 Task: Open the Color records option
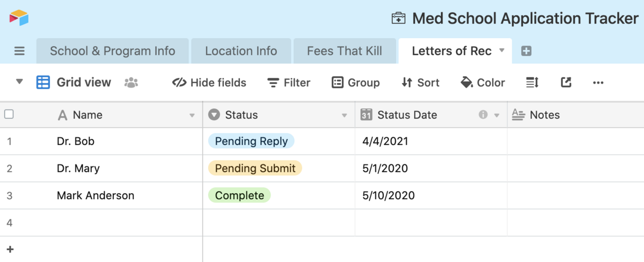point(482,83)
